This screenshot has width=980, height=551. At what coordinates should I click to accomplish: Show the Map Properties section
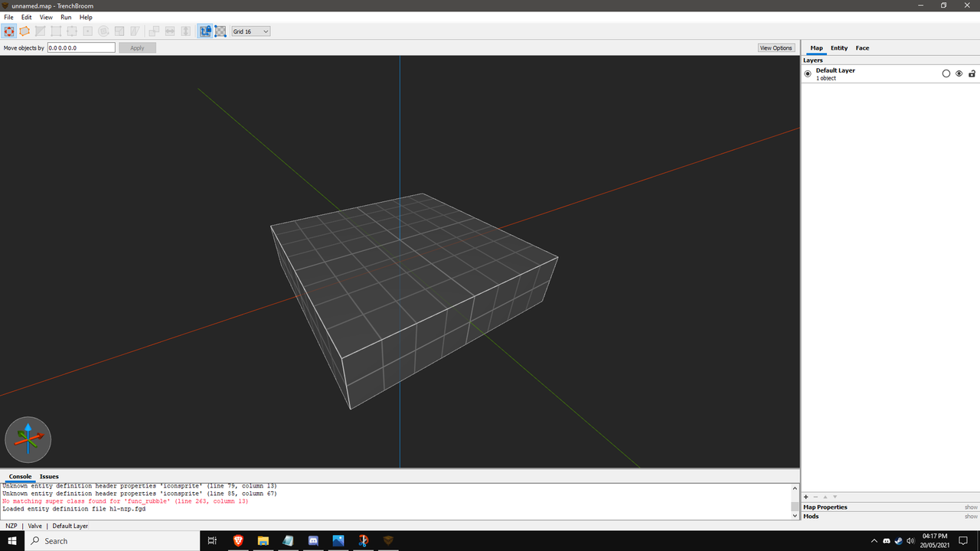click(x=970, y=507)
